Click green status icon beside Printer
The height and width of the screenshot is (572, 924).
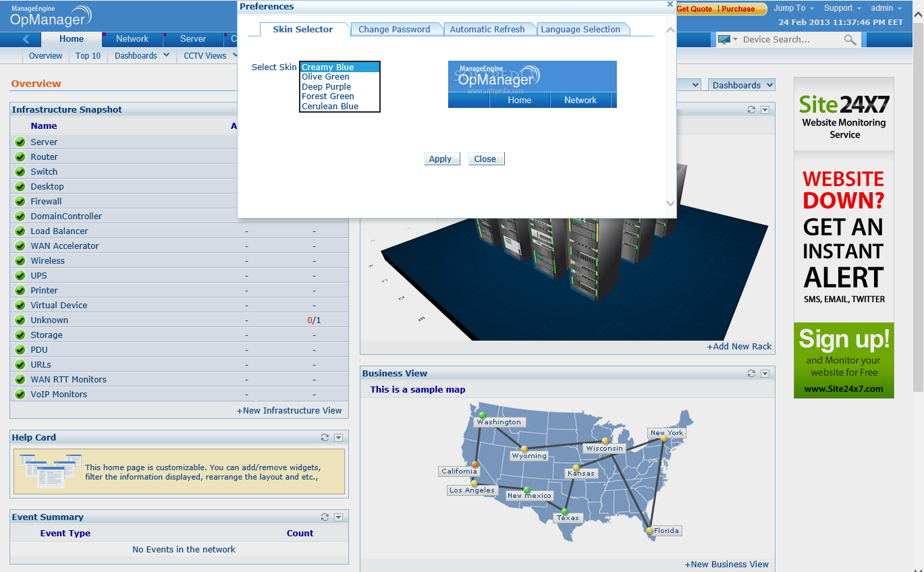[x=20, y=291]
